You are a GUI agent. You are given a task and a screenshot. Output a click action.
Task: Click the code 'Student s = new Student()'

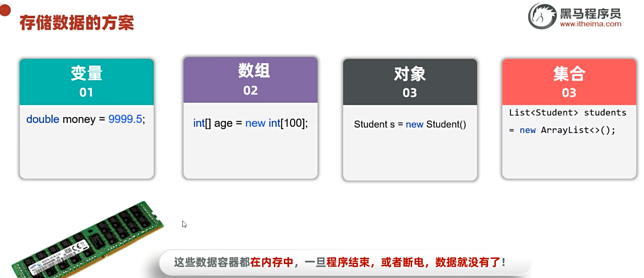pos(410,124)
